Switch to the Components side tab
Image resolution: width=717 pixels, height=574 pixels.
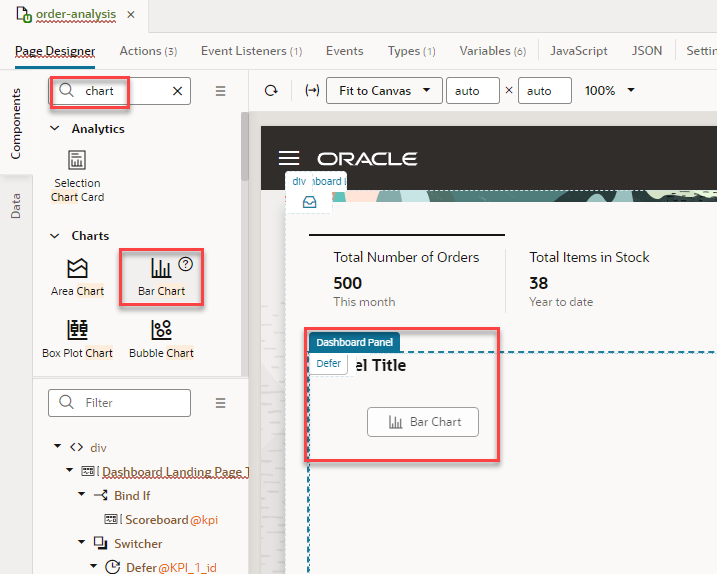click(16, 123)
